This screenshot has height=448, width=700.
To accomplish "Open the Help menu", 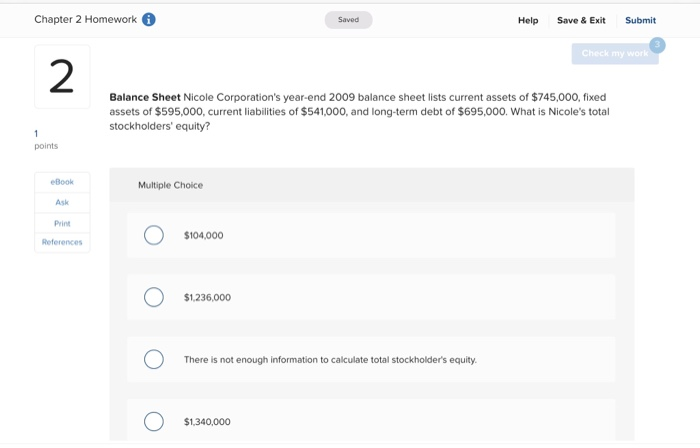I will 528,20.
